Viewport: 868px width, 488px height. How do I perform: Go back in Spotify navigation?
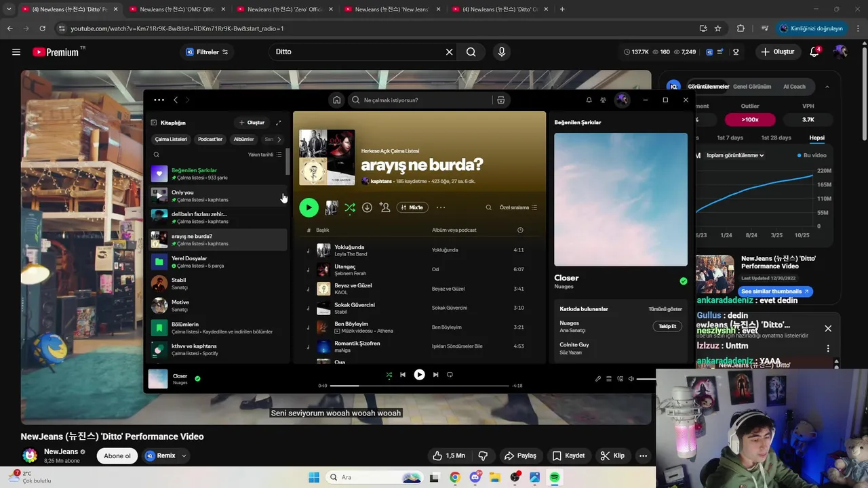coord(176,100)
